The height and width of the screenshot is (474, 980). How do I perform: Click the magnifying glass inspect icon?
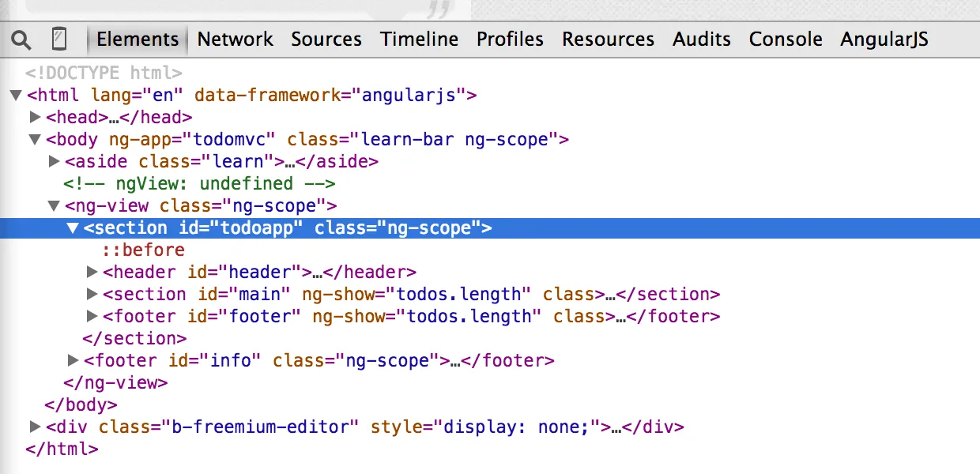(21, 39)
